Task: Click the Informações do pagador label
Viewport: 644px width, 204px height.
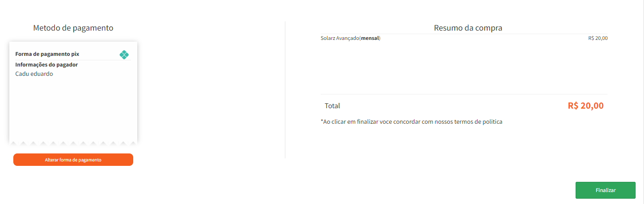Action: (x=47, y=65)
